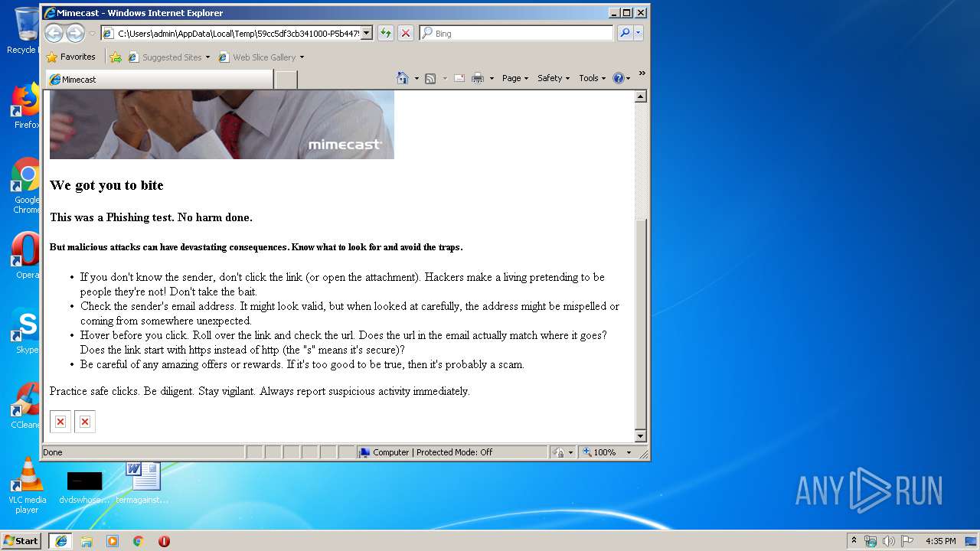This screenshot has width=980, height=551.
Task: Click the 'Practice safe clicks' sentence
Action: click(260, 391)
